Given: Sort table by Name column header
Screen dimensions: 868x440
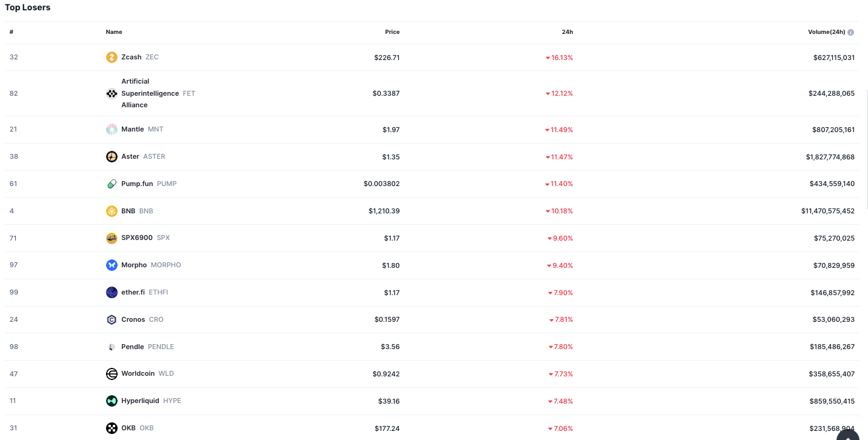Looking at the screenshot, I should click(x=114, y=32).
